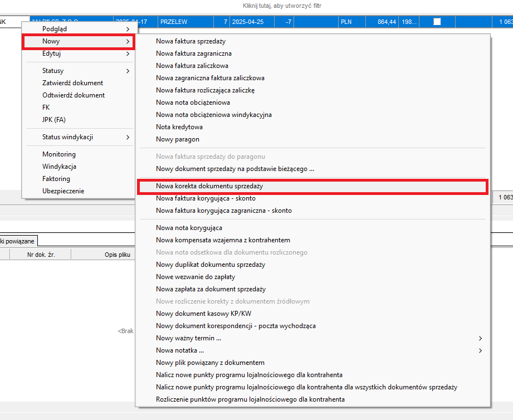Open JPK (FA) from the context menu
Image resolution: width=513 pixels, height=420 pixels.
pos(54,120)
